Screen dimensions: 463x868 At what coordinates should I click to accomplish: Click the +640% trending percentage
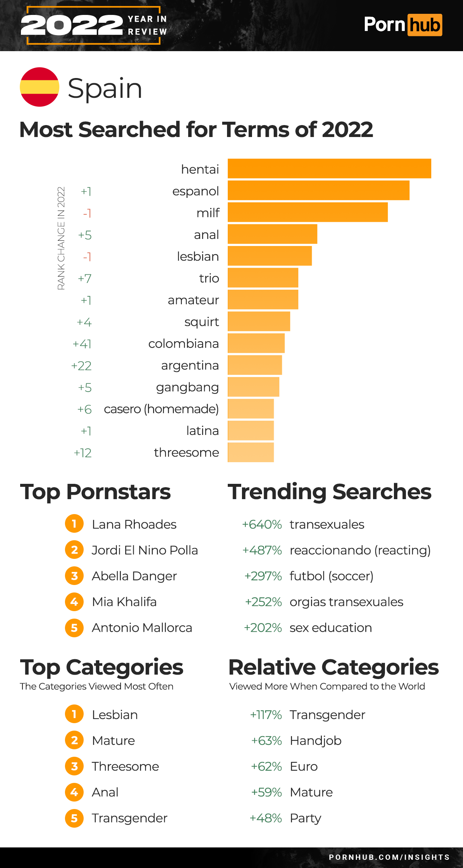(262, 524)
